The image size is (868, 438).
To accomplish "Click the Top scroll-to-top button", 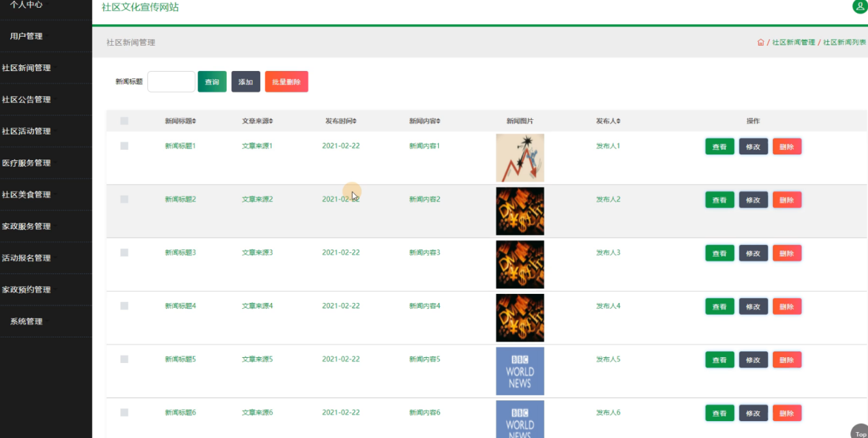I will point(860,432).
